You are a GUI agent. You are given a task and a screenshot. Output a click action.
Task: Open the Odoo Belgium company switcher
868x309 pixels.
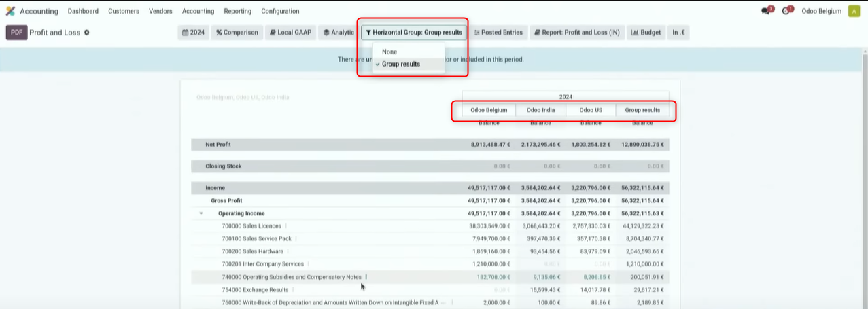(x=821, y=11)
